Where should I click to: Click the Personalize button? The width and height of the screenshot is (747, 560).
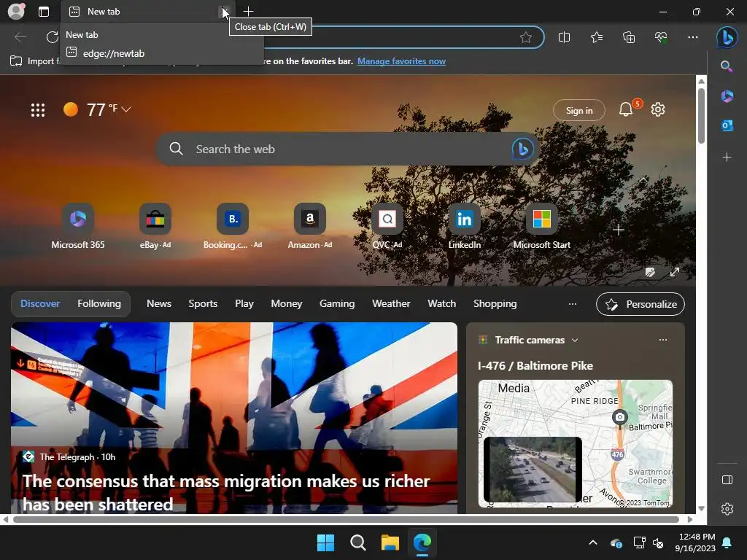pyautogui.click(x=640, y=304)
